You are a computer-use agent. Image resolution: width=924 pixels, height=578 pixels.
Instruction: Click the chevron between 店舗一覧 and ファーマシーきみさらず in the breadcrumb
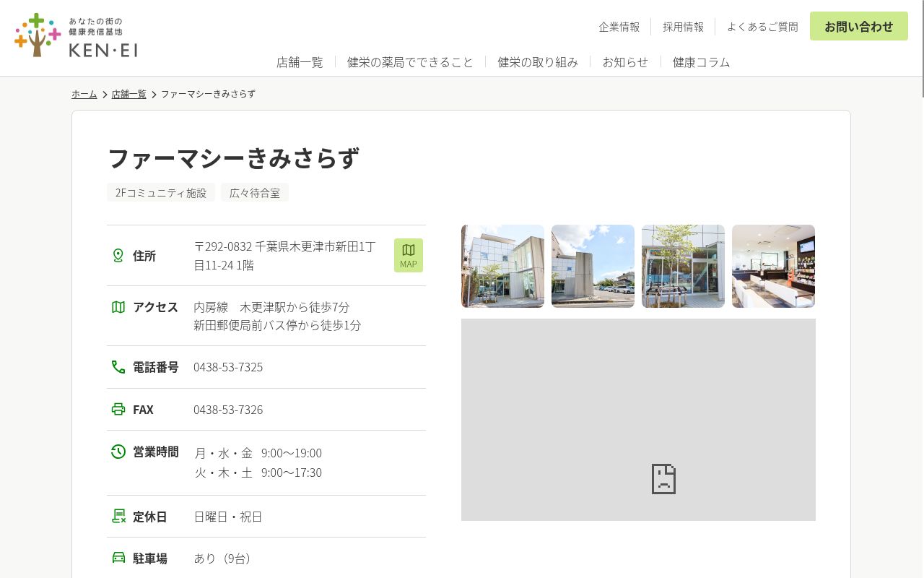click(x=154, y=95)
